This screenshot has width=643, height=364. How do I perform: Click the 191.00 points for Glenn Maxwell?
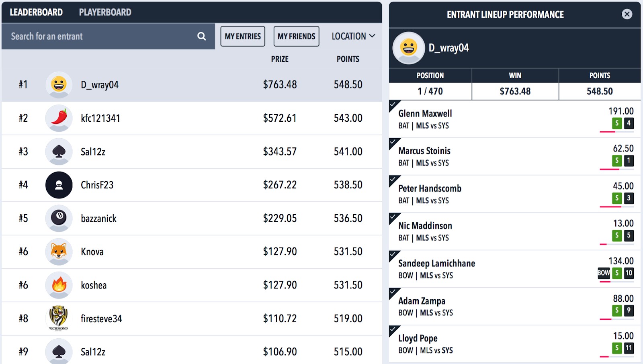click(x=621, y=111)
